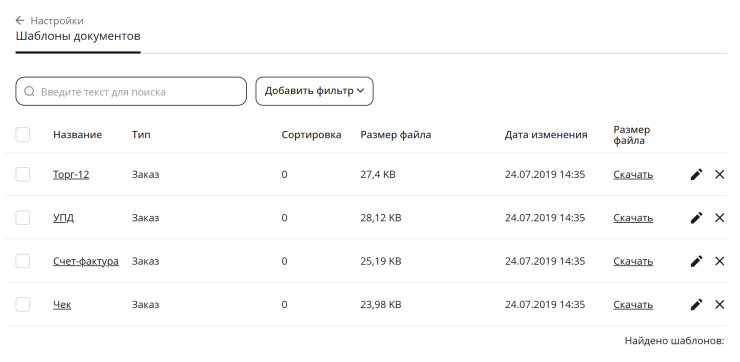Open the УПД template link
This screenshot has height=362, width=740.
[x=63, y=218]
